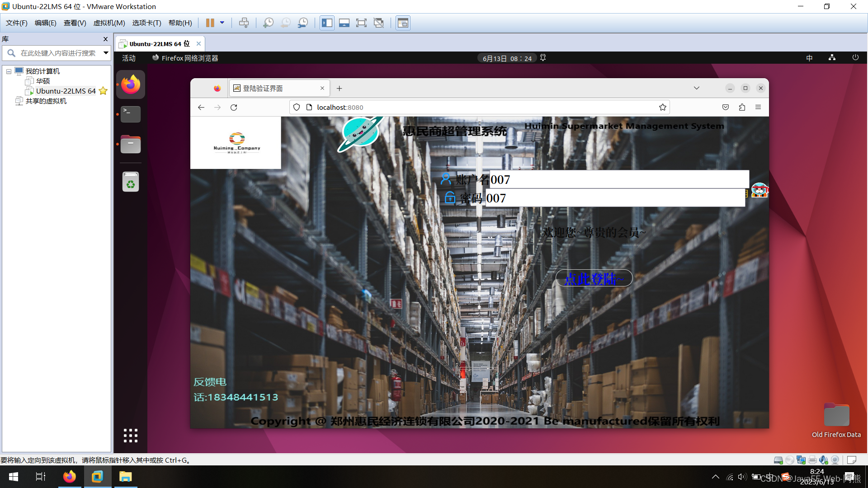Open the Firefox extensions icon
This screenshot has height=488, width=868.
click(x=742, y=108)
